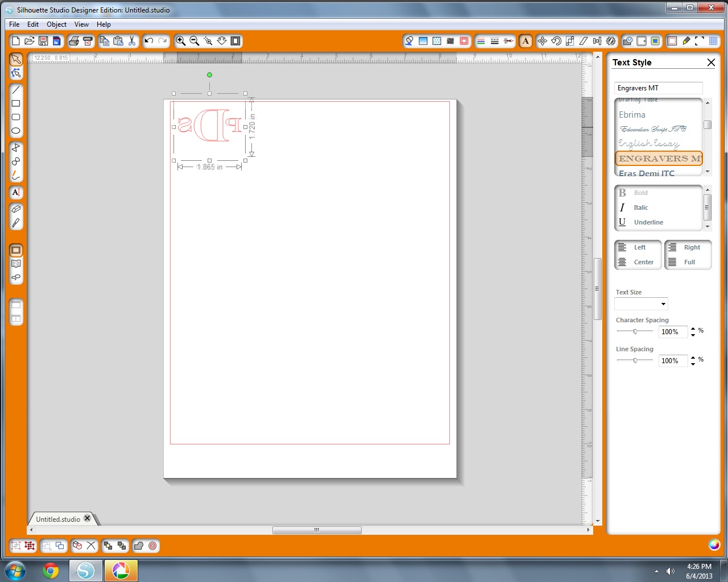
Task: Cut selection with scissors icon
Action: [x=132, y=41]
